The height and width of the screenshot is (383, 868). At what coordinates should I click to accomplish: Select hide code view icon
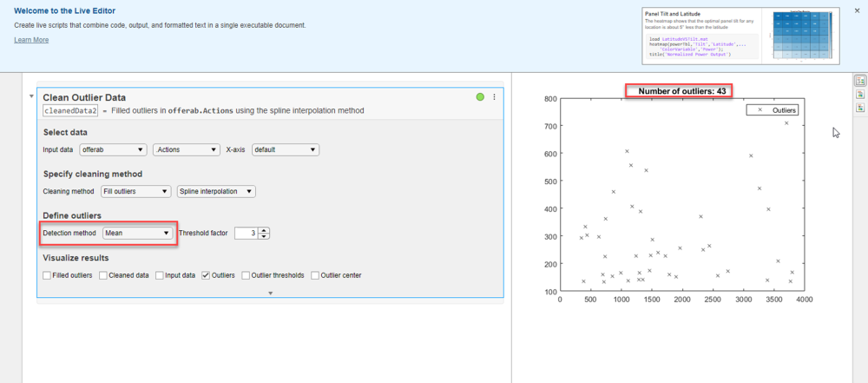coord(860,108)
